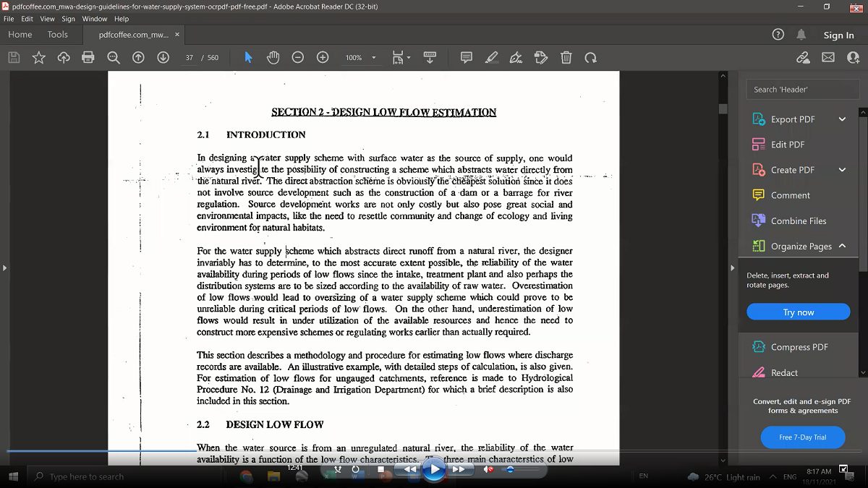Open the Redact tool
Viewport: 868px width, 488px height.
tap(784, 372)
